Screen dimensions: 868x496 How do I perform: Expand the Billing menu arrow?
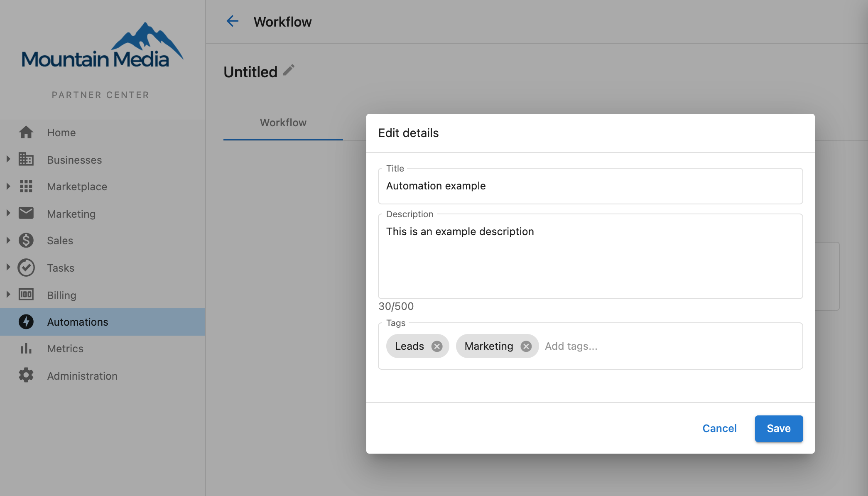click(x=8, y=295)
